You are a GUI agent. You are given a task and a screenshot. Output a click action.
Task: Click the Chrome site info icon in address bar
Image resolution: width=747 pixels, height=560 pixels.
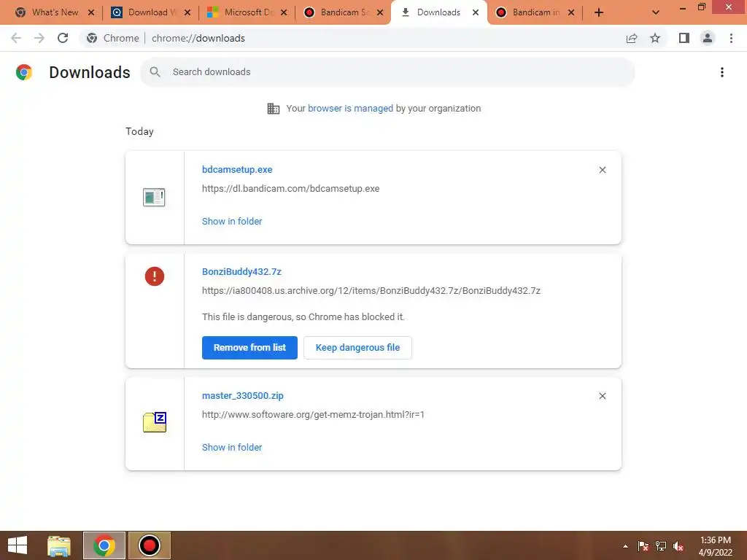[x=92, y=38]
